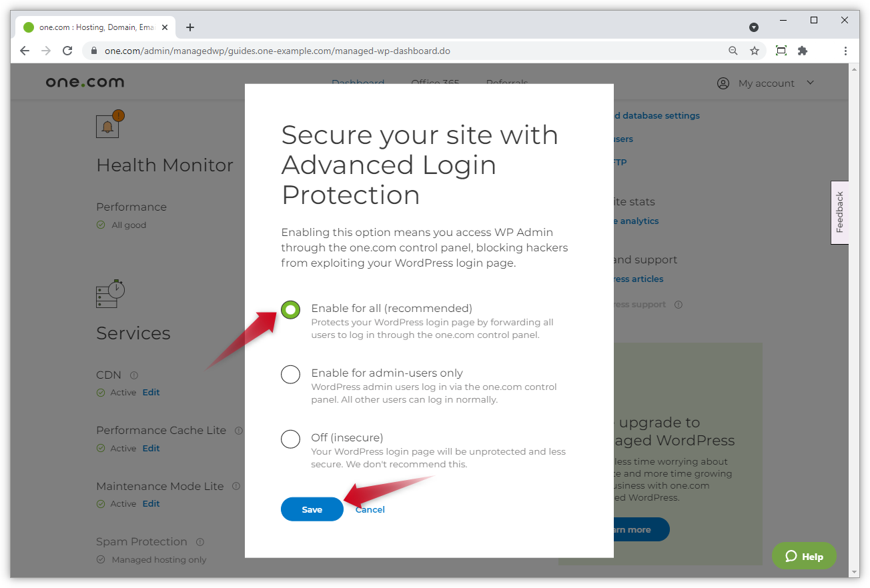Click the info icon beside CDN
This screenshot has width=870, height=588.
pyautogui.click(x=134, y=375)
